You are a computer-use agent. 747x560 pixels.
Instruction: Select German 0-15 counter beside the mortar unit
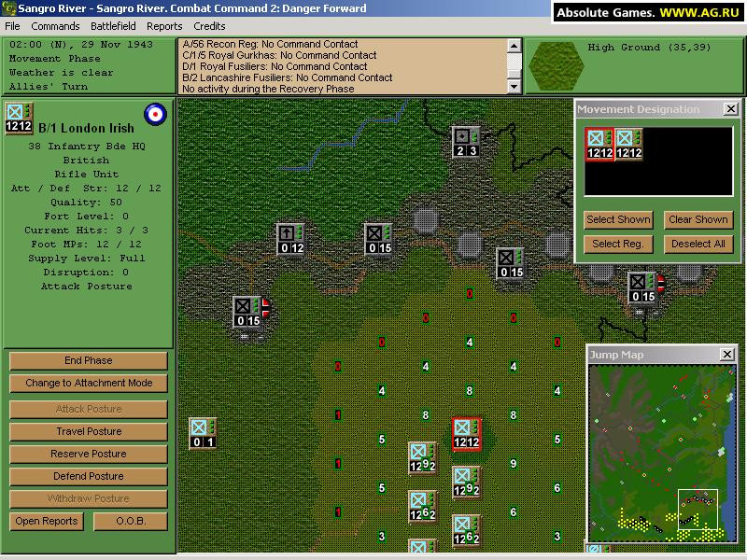(x=378, y=240)
